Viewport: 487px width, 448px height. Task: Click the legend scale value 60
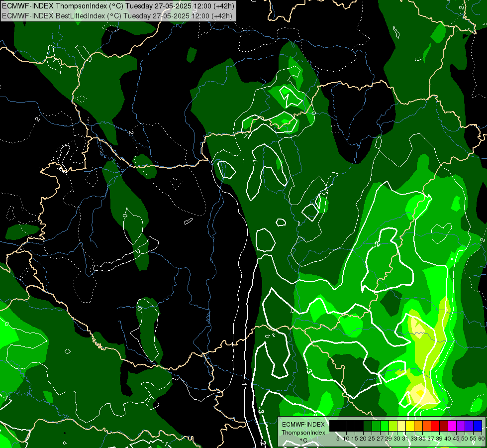[x=482, y=439]
